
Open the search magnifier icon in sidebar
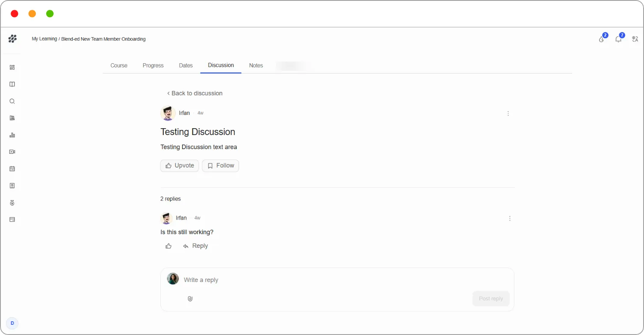[12, 101]
